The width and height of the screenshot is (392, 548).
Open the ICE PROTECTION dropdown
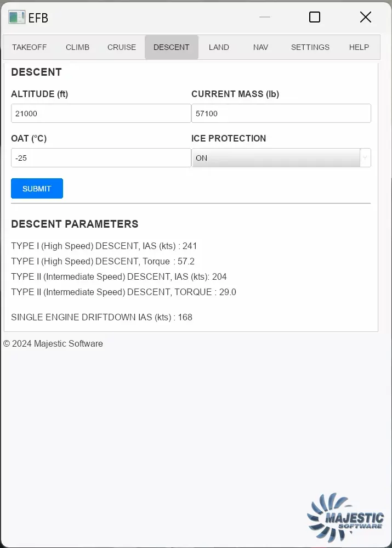(x=276, y=158)
